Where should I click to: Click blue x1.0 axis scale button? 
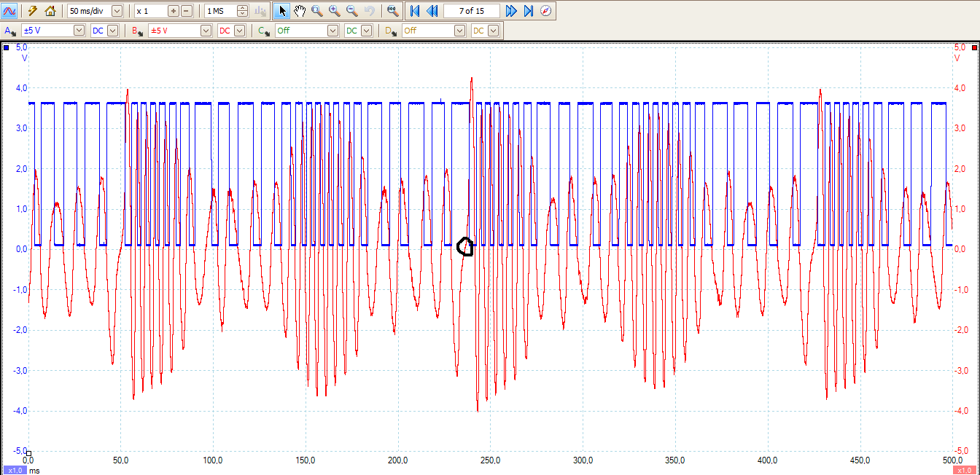14,470
